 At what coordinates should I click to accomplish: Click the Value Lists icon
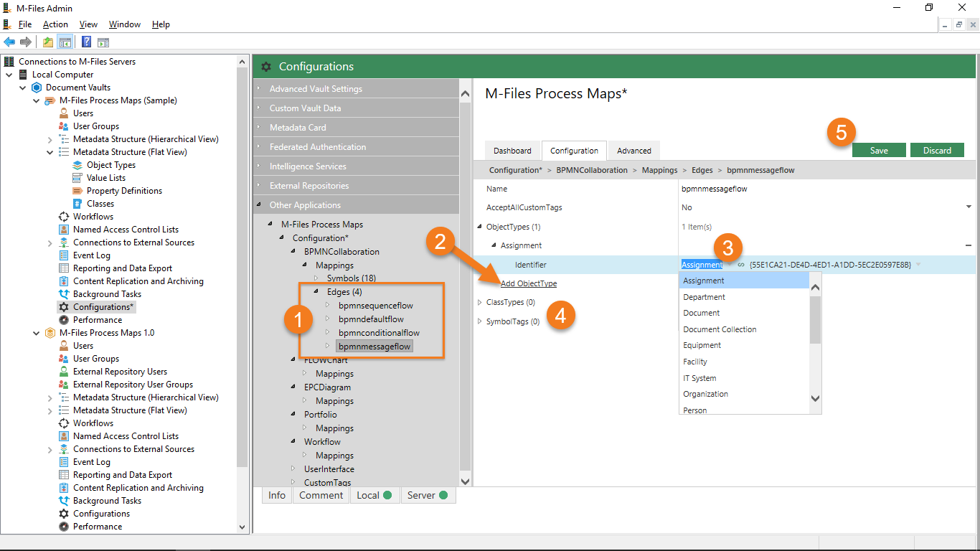77,178
